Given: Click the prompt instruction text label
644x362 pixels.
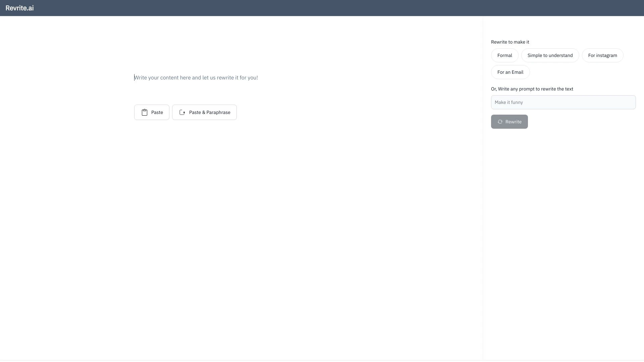Looking at the screenshot, I should 532,89.
